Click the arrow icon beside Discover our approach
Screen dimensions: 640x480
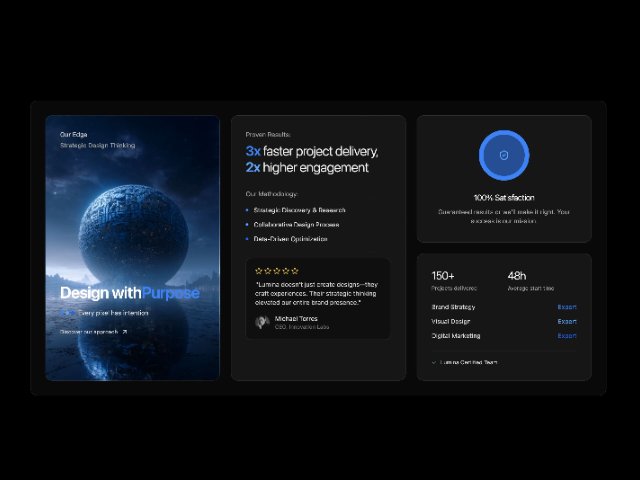click(x=125, y=331)
